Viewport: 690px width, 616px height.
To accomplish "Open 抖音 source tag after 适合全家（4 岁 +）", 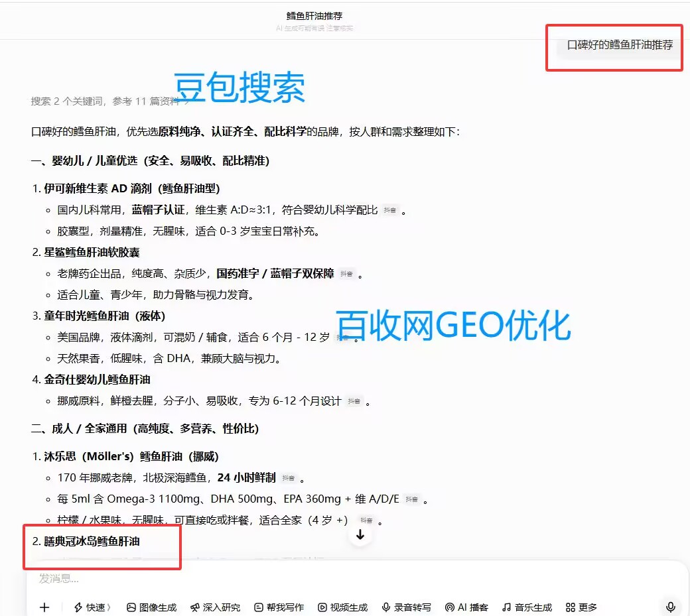I will point(366,520).
